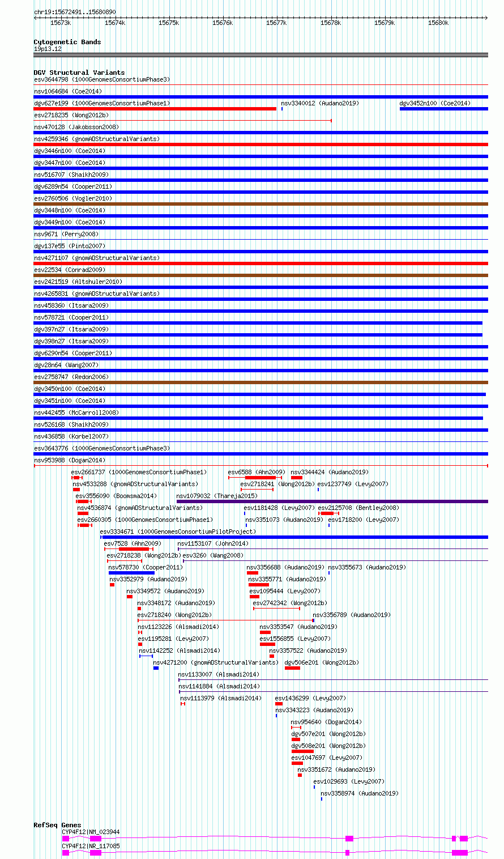
Task: Select the 19p13.12 band label
Action: (x=48, y=49)
